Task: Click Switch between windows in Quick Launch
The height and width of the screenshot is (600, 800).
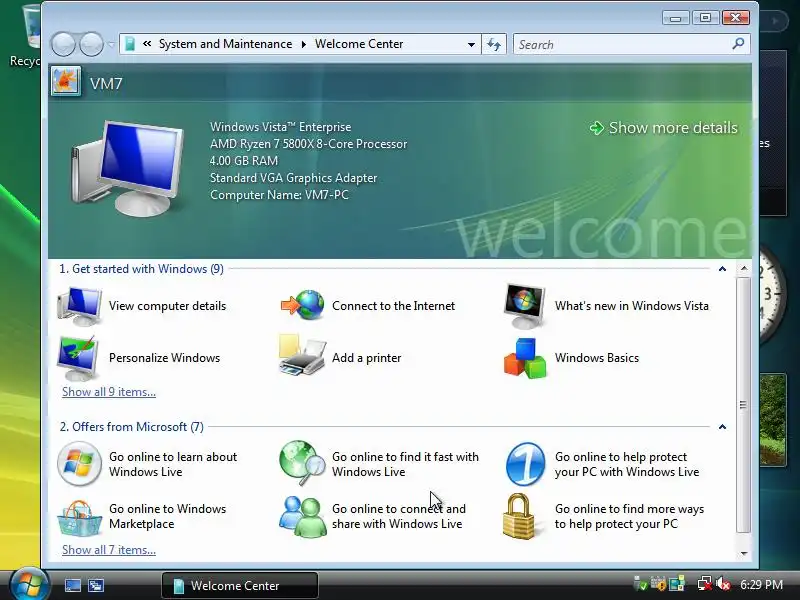Action: point(96,585)
